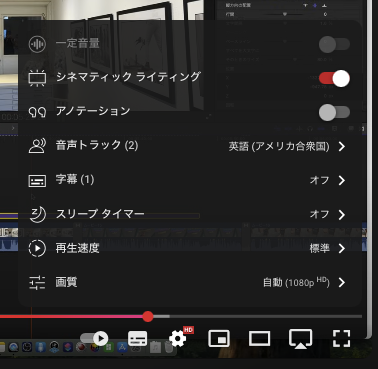The image size is (378, 369).
Task: Toggle subtitles with the captions icon
Action: pyautogui.click(x=138, y=339)
